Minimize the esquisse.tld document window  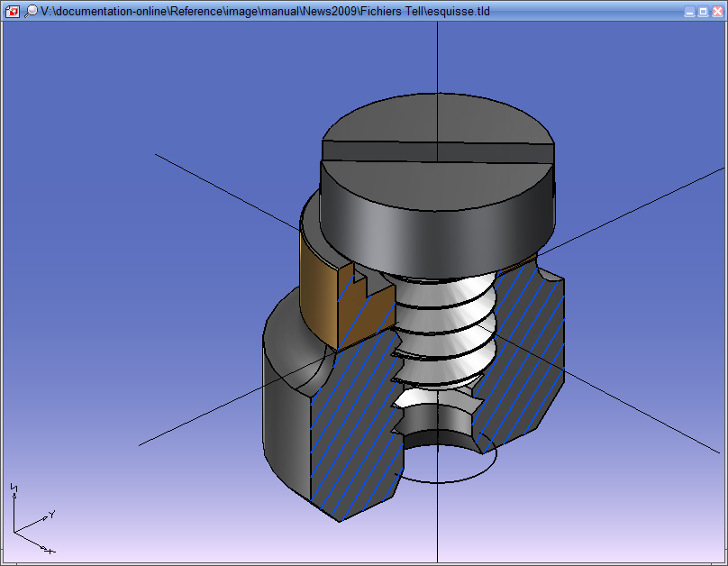pos(689,12)
